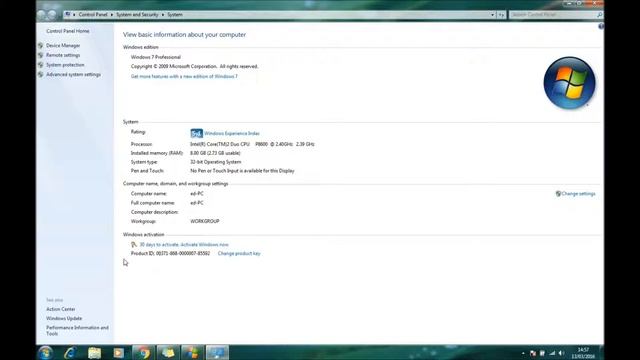The height and width of the screenshot is (360, 640).
Task: Click the shield icon beside Device Manager
Action: 41,46
